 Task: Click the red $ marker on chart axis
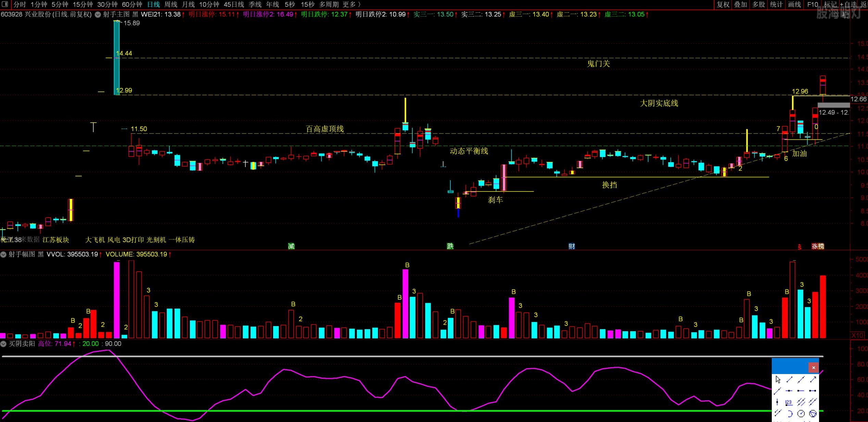(800, 247)
